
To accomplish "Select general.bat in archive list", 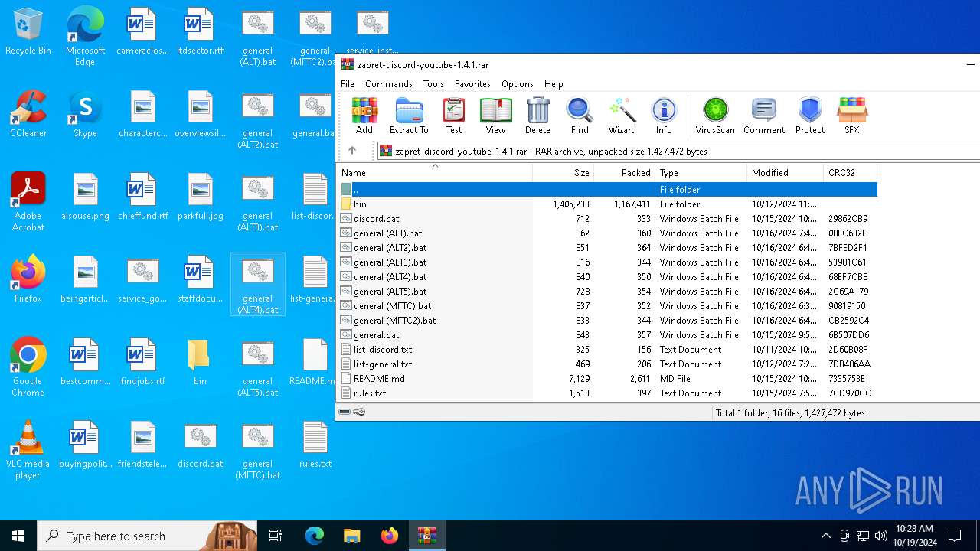I will [607, 335].
